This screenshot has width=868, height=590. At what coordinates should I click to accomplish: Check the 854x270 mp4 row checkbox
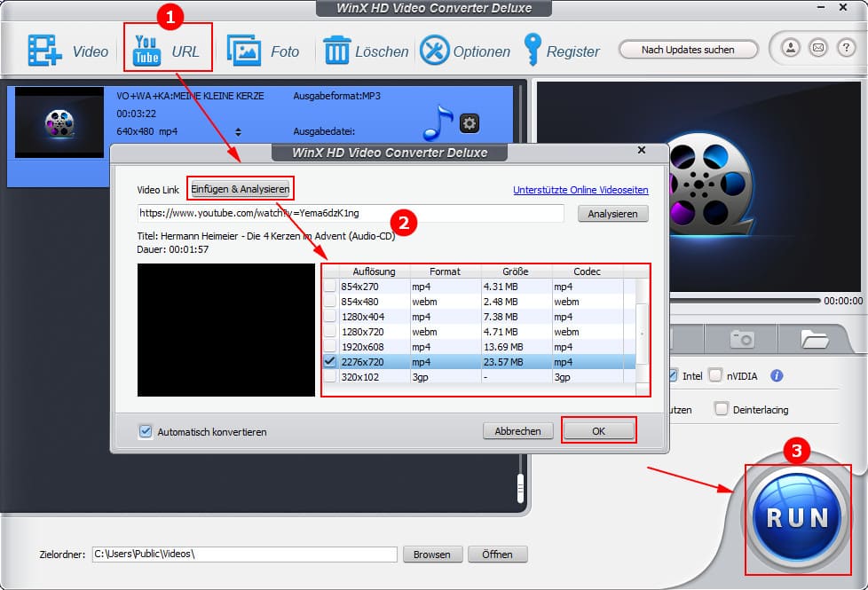point(330,287)
